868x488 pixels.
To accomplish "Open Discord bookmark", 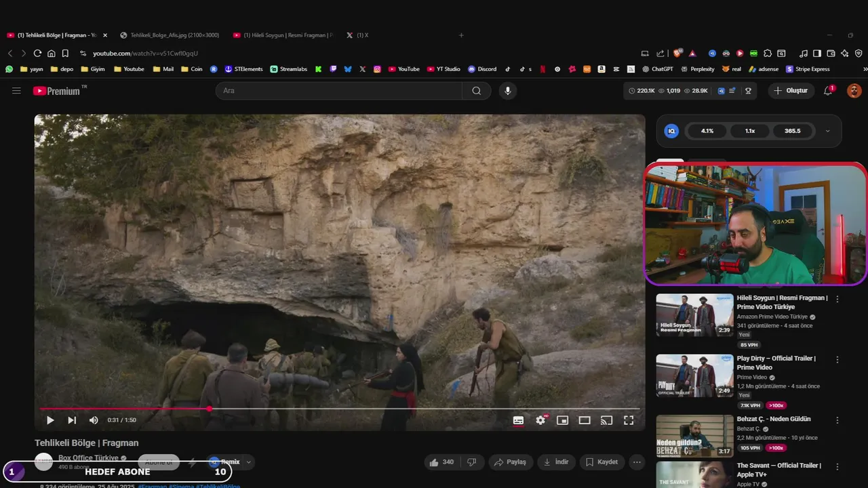I will click(481, 68).
